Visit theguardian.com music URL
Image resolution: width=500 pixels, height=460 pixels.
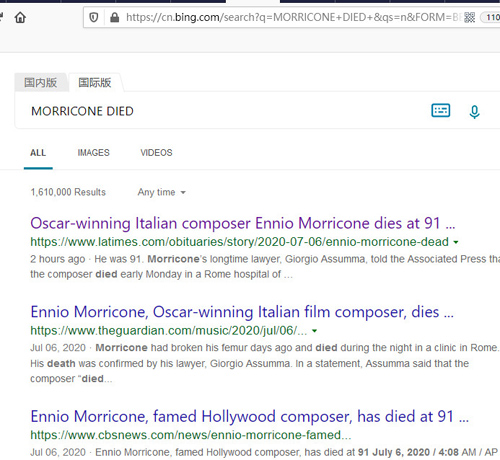(x=169, y=331)
